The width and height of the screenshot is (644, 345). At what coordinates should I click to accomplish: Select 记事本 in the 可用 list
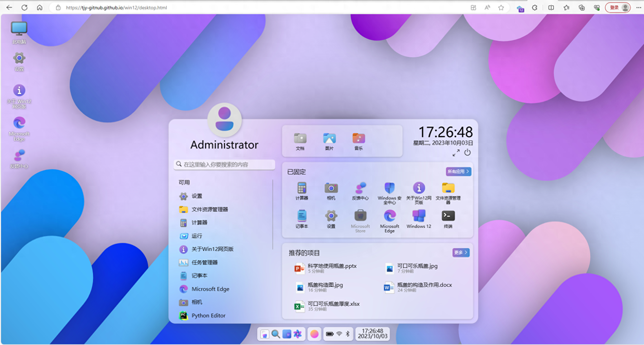pyautogui.click(x=224, y=276)
